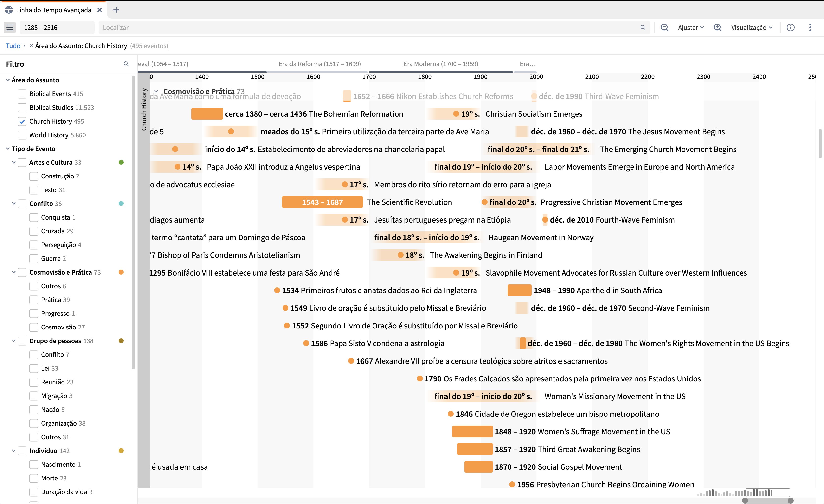Viewport: 824px width, 504px height.
Task: Close the Linha do Tempo Avançada tab
Action: point(99,10)
